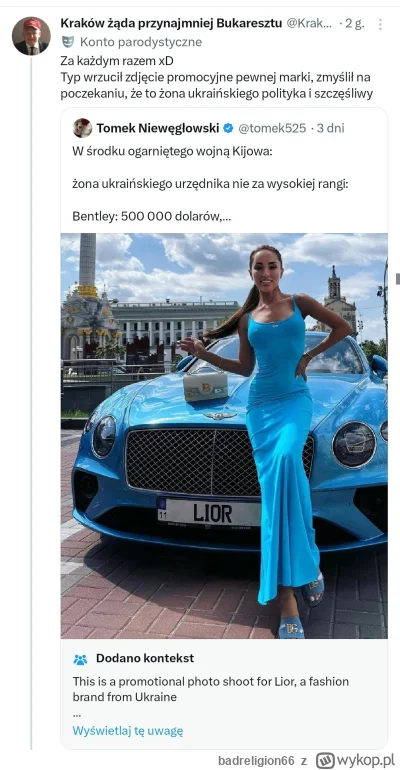Click the red-cap profile avatar
This screenshot has width=400, height=770.
point(31,36)
